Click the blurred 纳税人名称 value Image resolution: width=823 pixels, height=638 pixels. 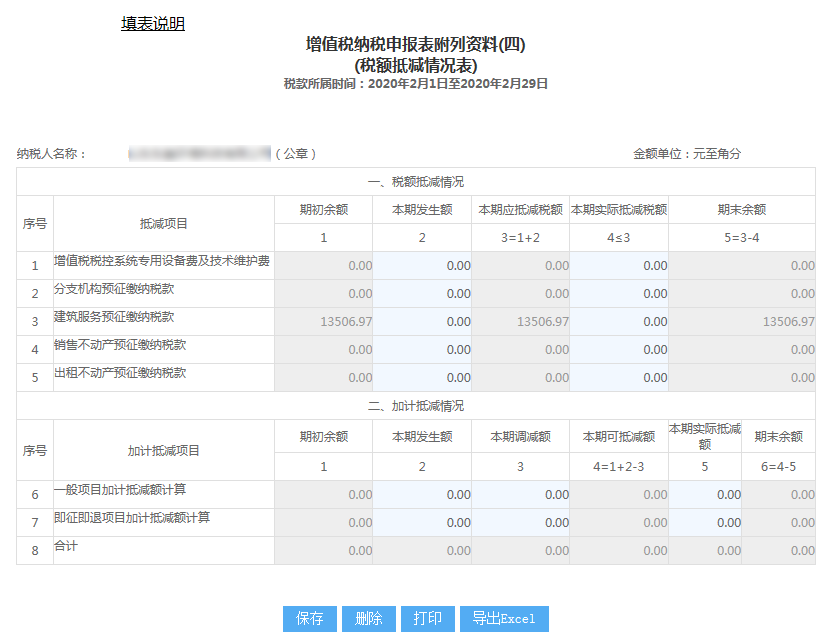click(199, 153)
